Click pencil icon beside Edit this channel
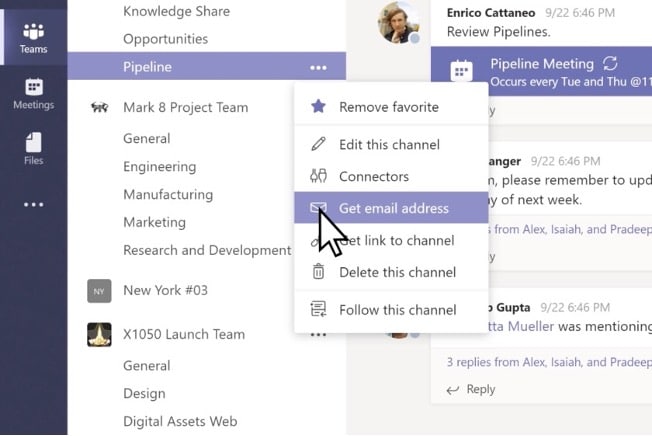The height and width of the screenshot is (436, 652). [318, 144]
